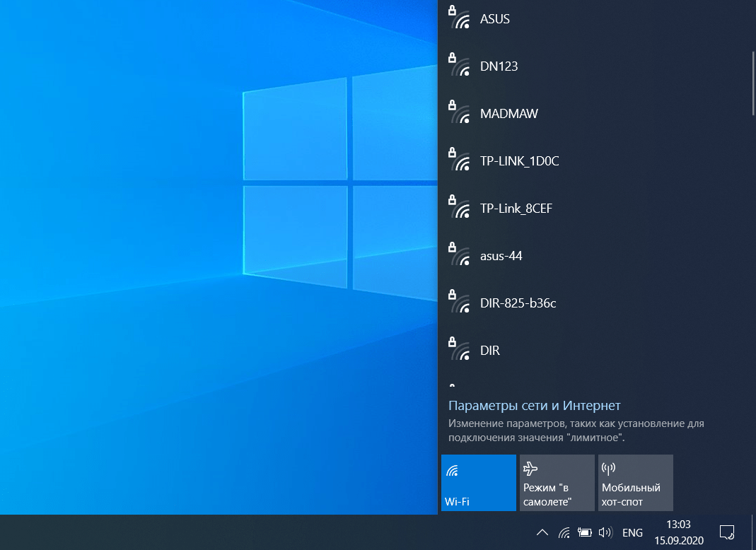
Task: Expand the TP-Link_8CEF network entry
Action: (595, 209)
